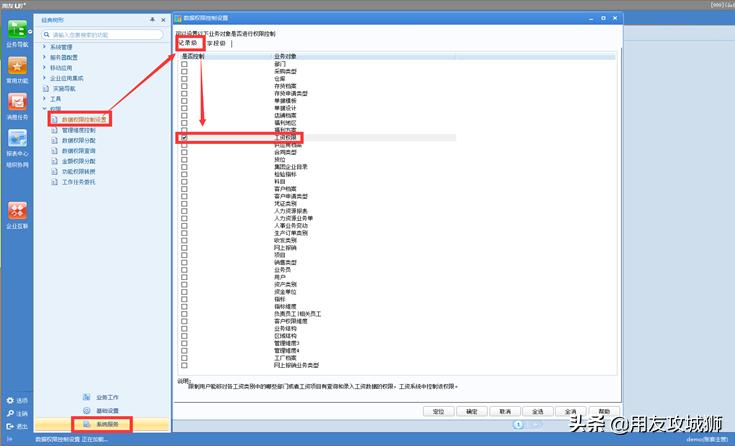Click the 业务对象 column header
Screen dimensions: 735x446
285,56
